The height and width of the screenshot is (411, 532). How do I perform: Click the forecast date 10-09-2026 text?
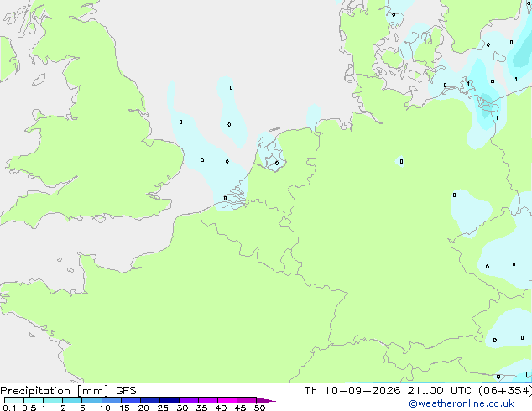(362, 391)
